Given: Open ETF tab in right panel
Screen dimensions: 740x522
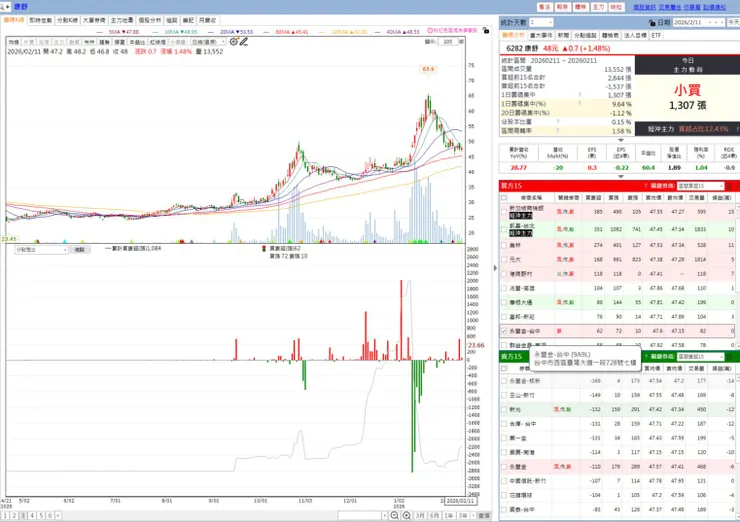Looking at the screenshot, I should pos(656,35).
